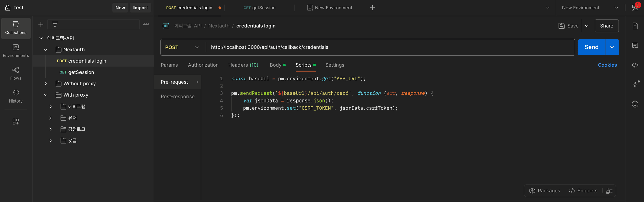Open the comments icon in right sidebar

tap(635, 46)
